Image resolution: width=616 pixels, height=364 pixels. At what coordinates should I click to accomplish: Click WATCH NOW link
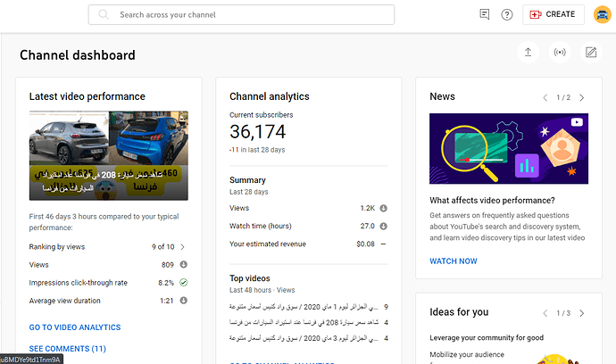point(453,261)
